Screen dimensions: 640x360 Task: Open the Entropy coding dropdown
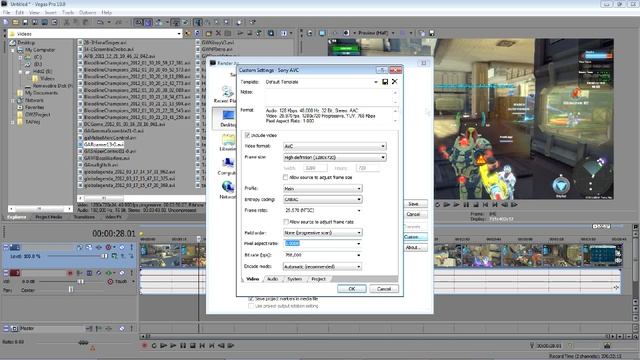pos(359,200)
